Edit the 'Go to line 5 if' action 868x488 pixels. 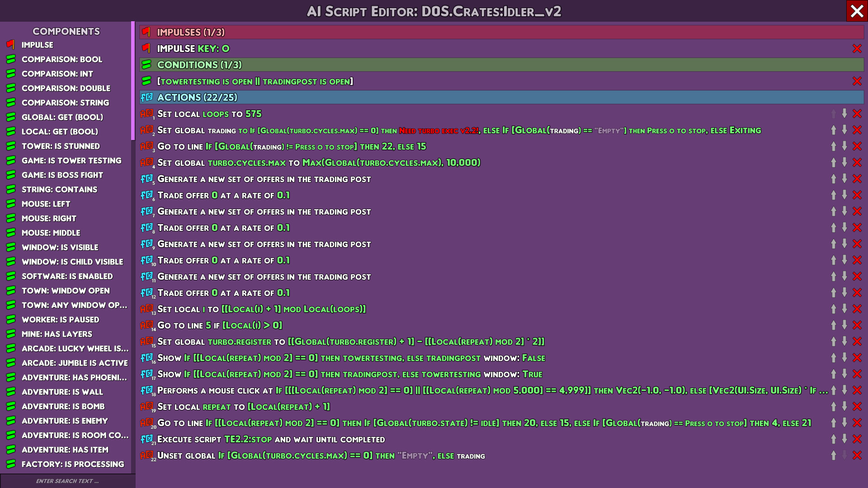(220, 325)
